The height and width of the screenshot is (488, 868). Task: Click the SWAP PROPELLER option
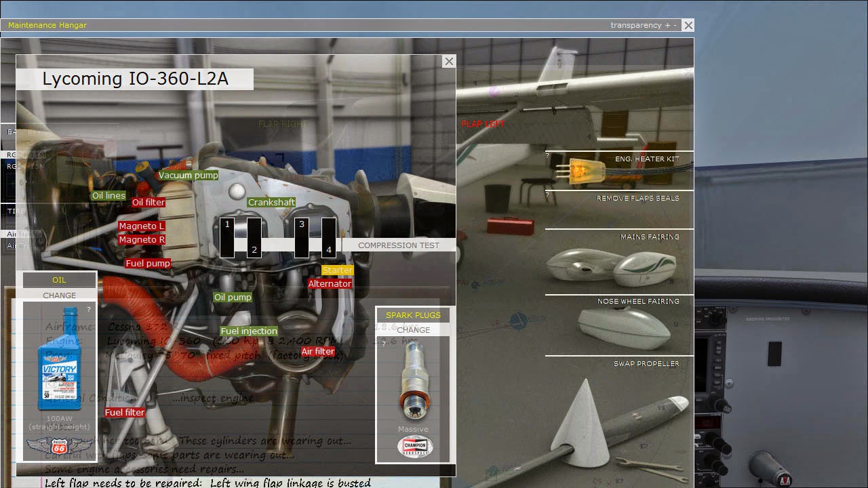coord(646,364)
